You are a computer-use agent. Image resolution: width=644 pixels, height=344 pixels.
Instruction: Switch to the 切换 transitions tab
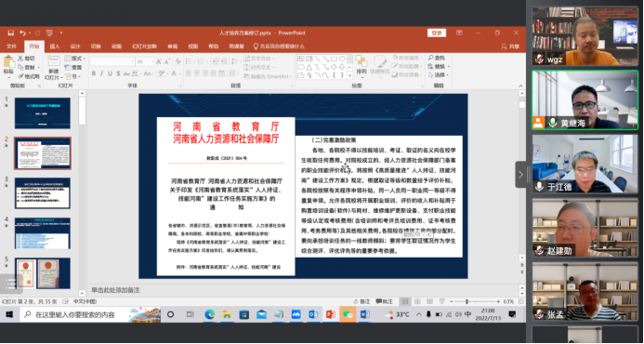pos(96,46)
